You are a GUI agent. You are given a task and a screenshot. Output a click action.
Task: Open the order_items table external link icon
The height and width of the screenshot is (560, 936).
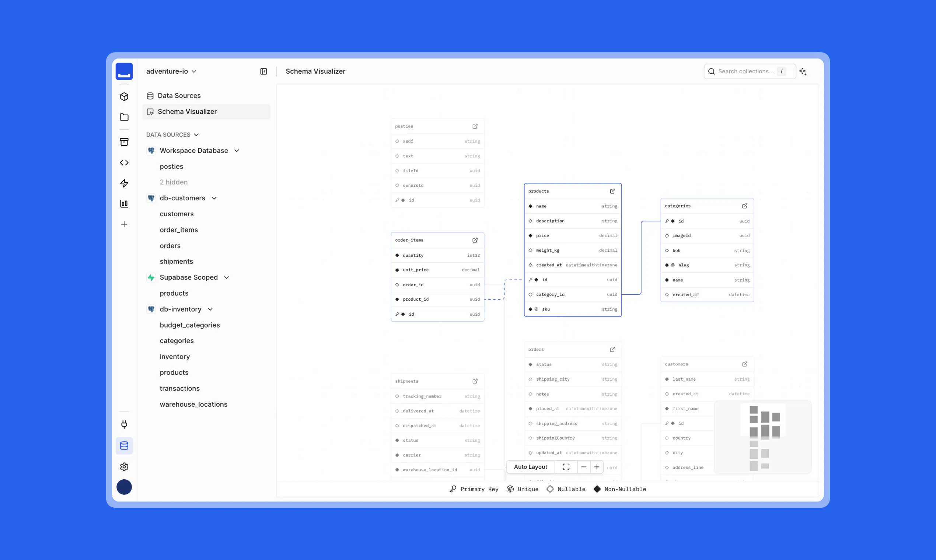click(475, 240)
